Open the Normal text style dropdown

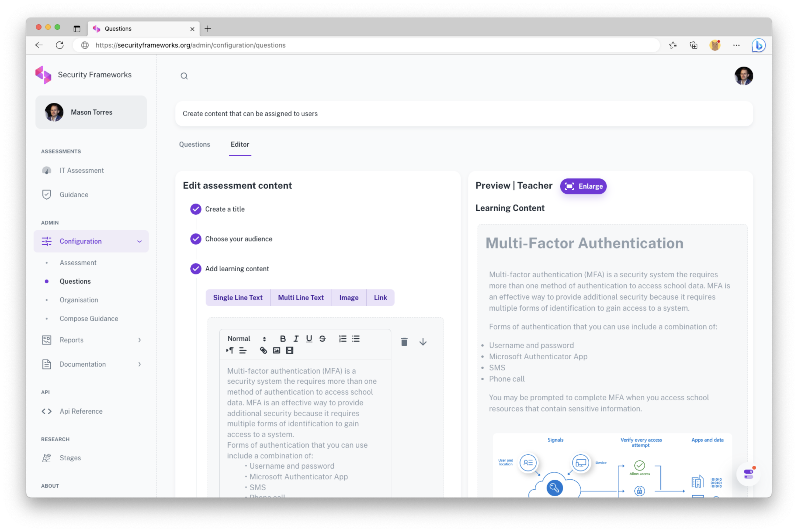tap(246, 339)
